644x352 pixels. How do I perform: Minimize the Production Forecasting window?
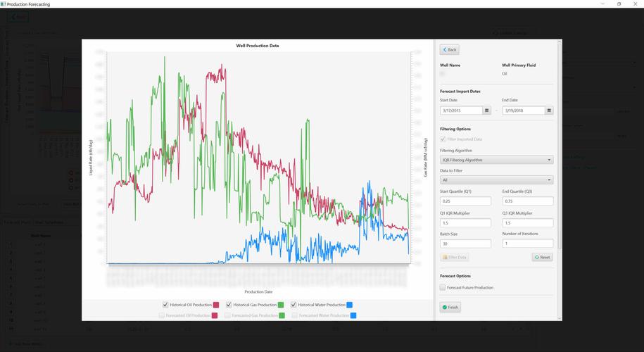coord(603,4)
